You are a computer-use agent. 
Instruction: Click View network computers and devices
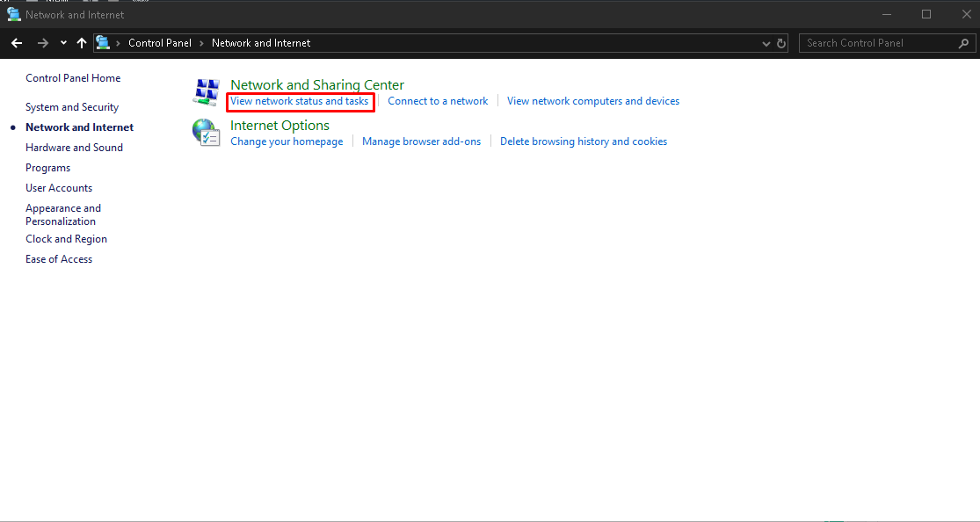tap(593, 101)
